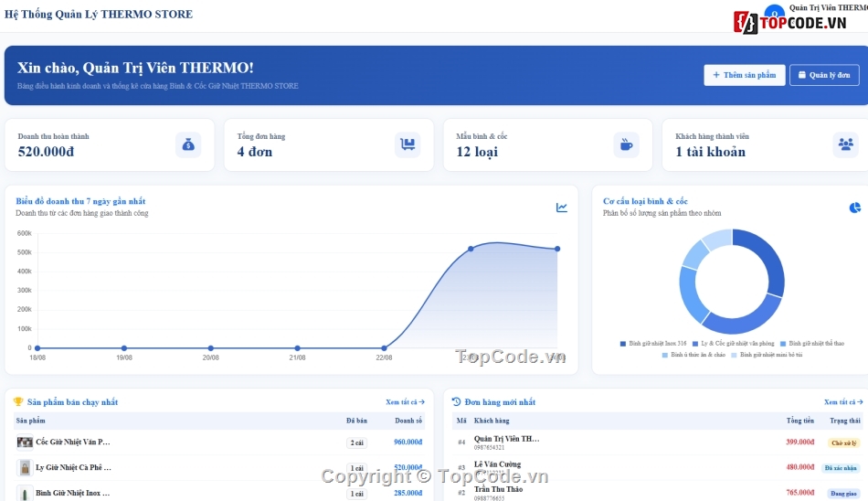Click the '2 cái' sold quantity badge
Viewport: 868px width, 501px height.
tap(357, 442)
